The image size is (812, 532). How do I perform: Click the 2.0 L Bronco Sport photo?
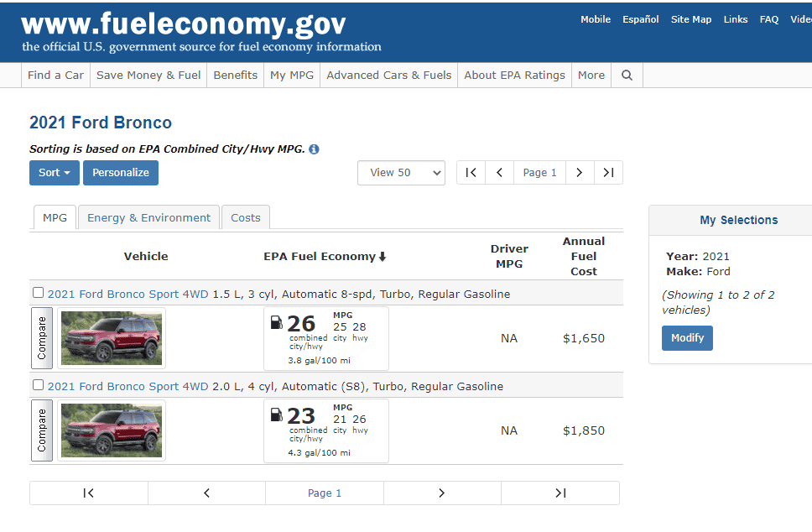tap(112, 430)
